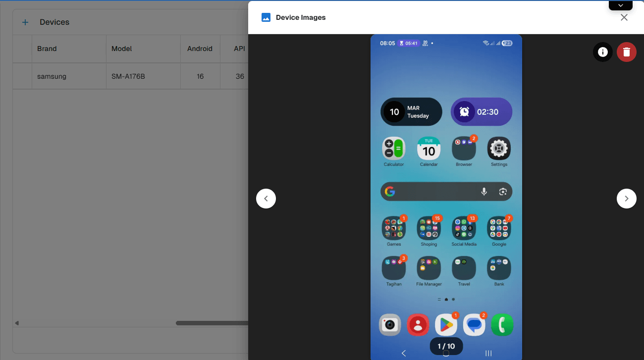The image size is (644, 360).
Task: Expand the Devices section with the plus icon
Action: tap(25, 22)
